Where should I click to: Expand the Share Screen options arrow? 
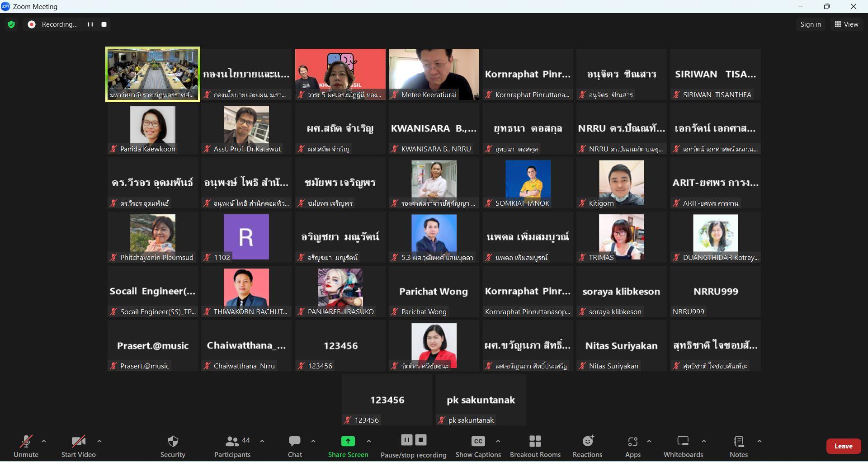[x=369, y=441]
